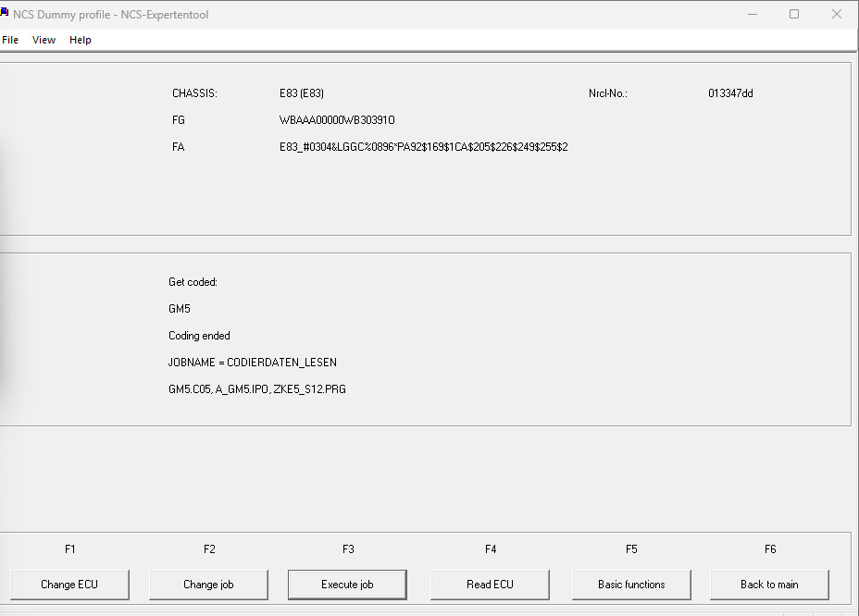Minimize the NCS-Expertentool window
The image size is (859, 616).
[x=753, y=14]
